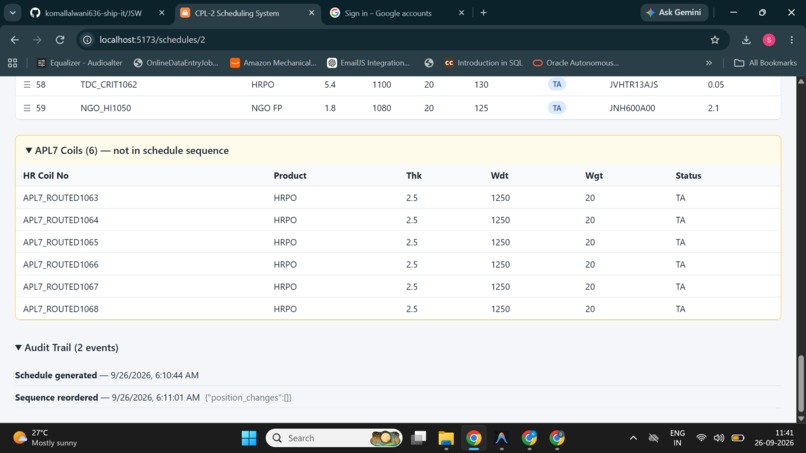Open the browser downloads icon

click(746, 40)
